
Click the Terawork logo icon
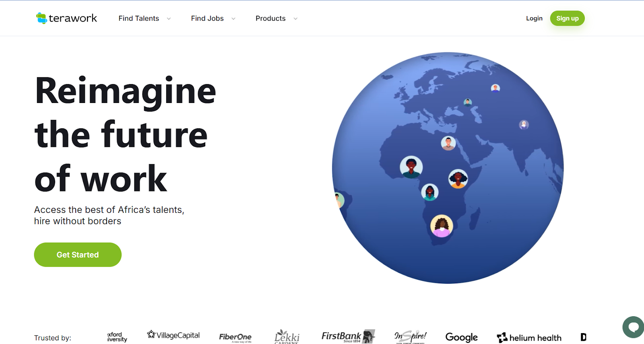[41, 18]
